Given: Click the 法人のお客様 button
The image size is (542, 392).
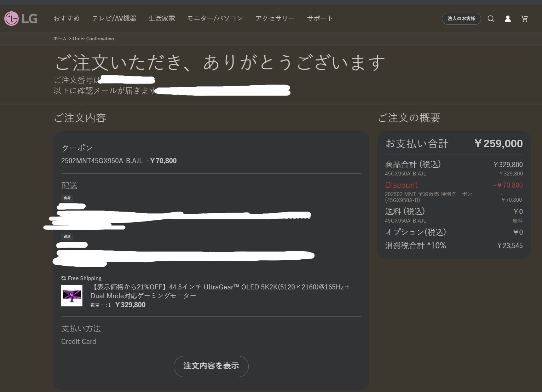Looking at the screenshot, I should coord(461,19).
